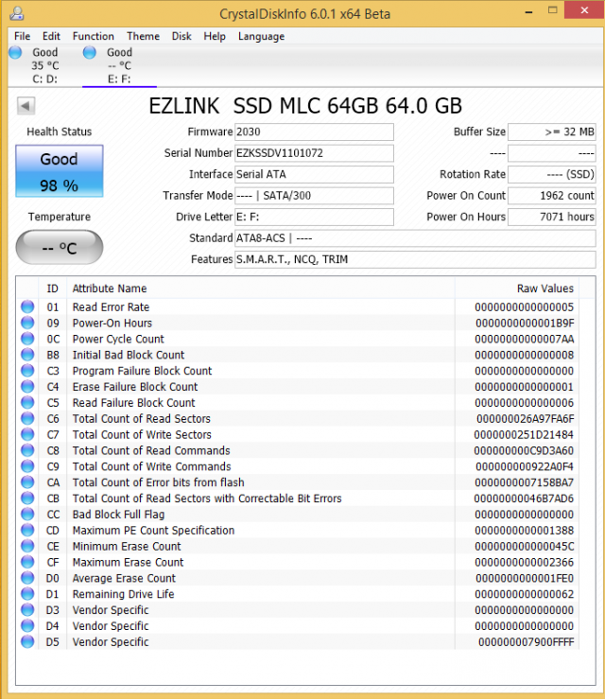This screenshot has width=605, height=700.
Task: Click the Power On Count field 1962 count
Action: point(552,196)
